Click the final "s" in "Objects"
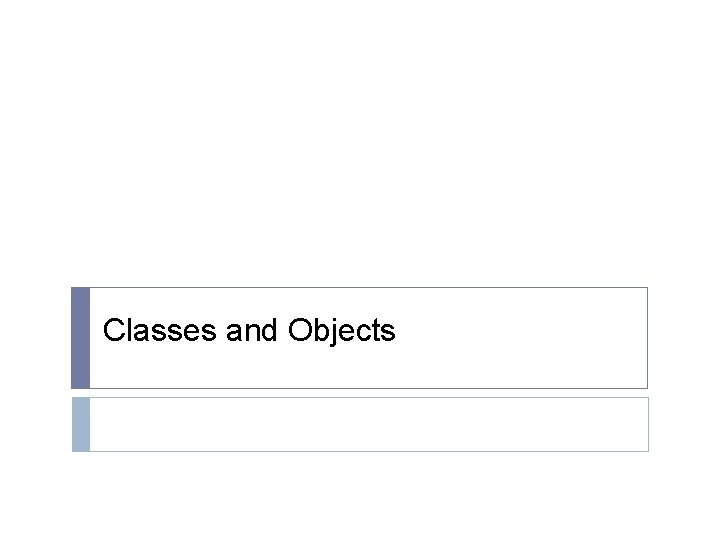 click(x=389, y=331)
